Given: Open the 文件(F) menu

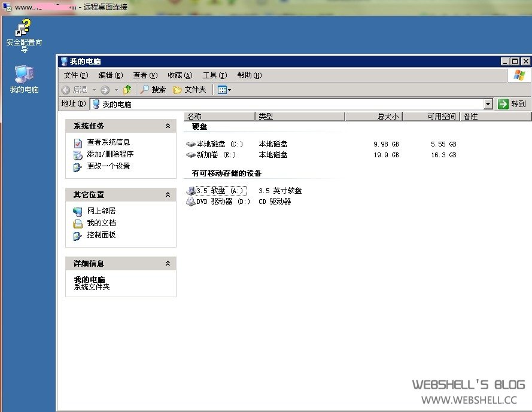Looking at the screenshot, I should click(76, 75).
